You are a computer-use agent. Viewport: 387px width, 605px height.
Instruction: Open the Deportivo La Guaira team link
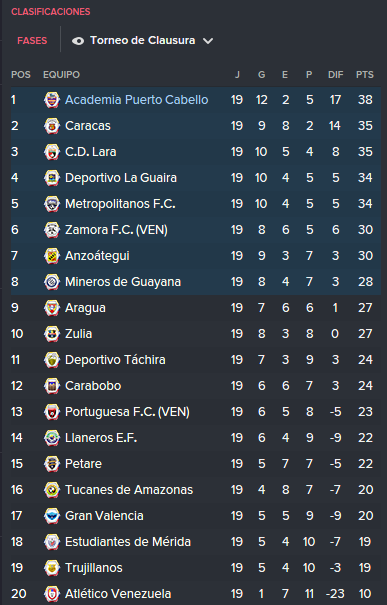121,178
